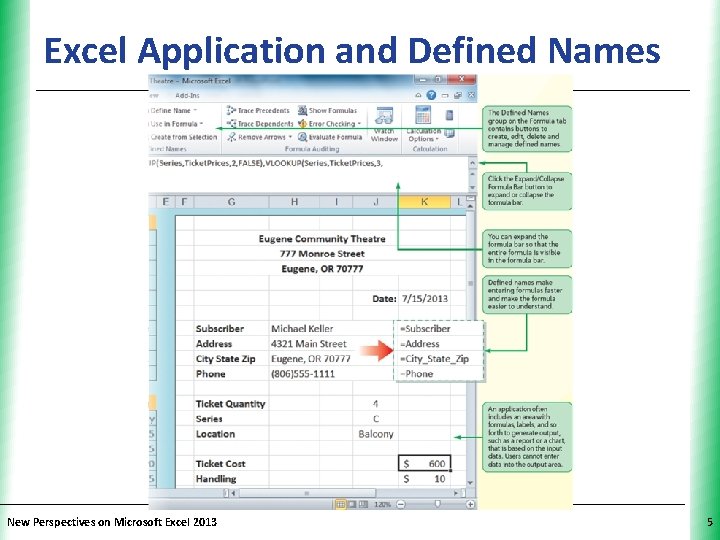Select the 777 Monroe Street cell
This screenshot has height=540, width=720.
coord(322,254)
